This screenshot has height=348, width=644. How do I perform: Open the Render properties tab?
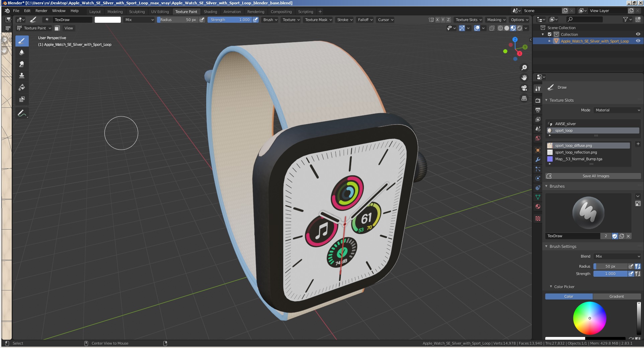538,100
